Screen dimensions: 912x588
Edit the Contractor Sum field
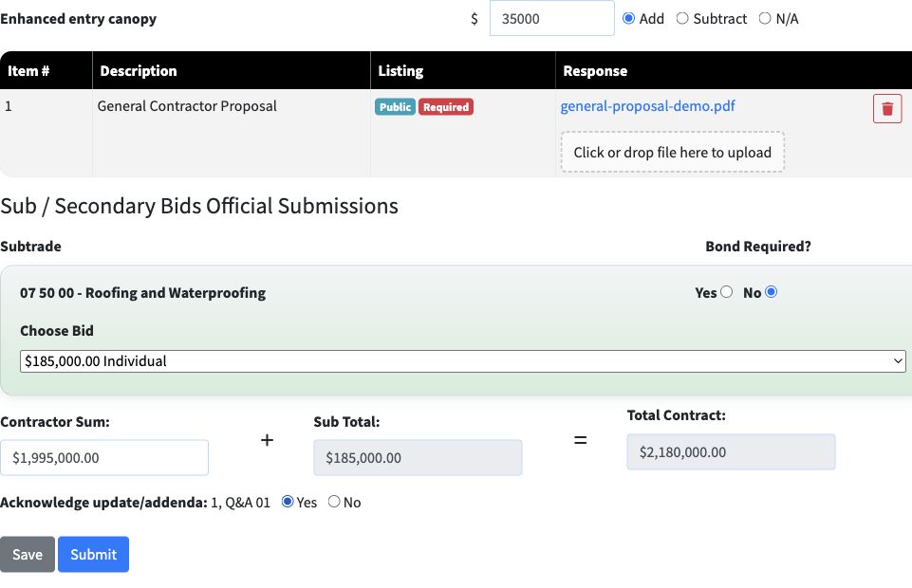tap(104, 458)
